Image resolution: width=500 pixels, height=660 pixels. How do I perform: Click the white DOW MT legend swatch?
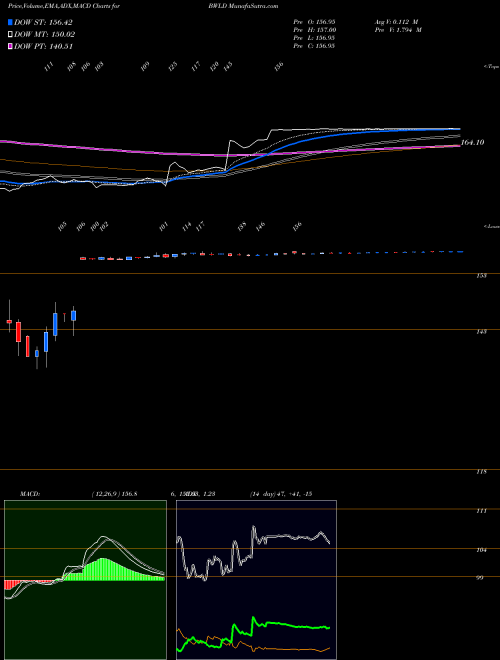10,35
